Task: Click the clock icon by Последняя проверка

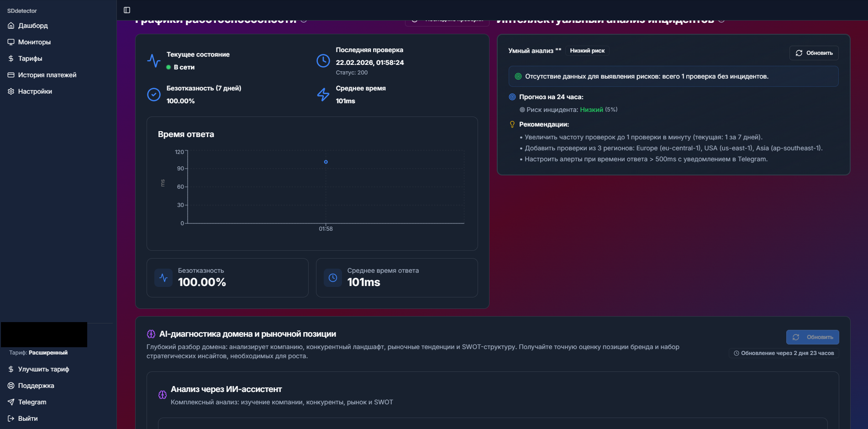Action: click(323, 61)
